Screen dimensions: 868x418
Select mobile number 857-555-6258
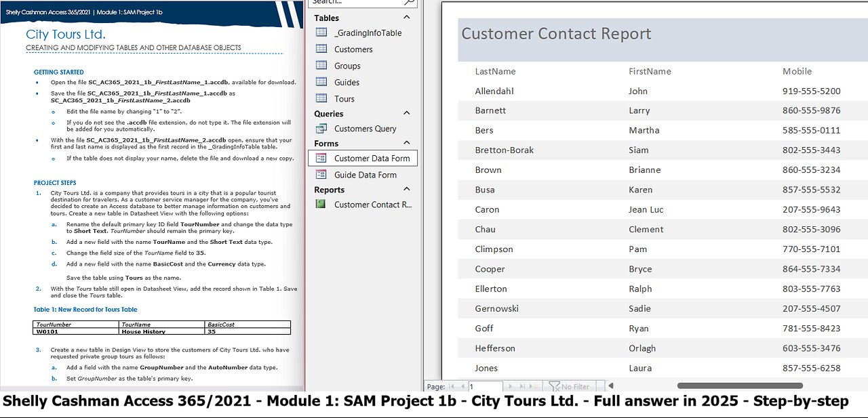[812, 368]
